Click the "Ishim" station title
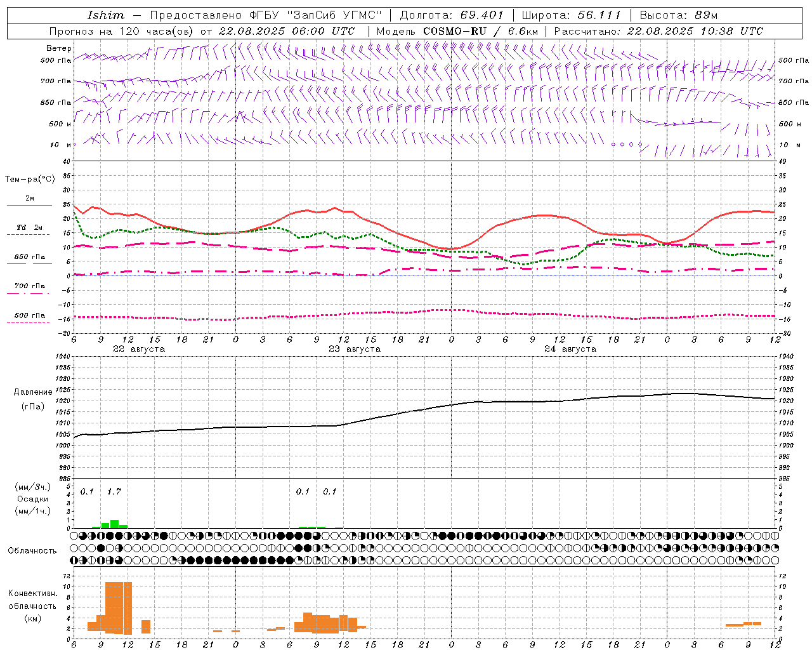 pyautogui.click(x=105, y=15)
